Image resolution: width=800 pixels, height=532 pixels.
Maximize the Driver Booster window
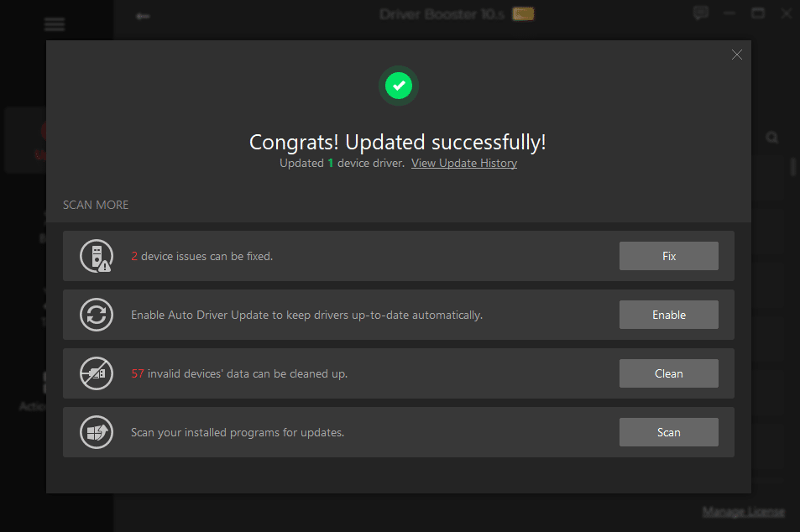(758, 13)
